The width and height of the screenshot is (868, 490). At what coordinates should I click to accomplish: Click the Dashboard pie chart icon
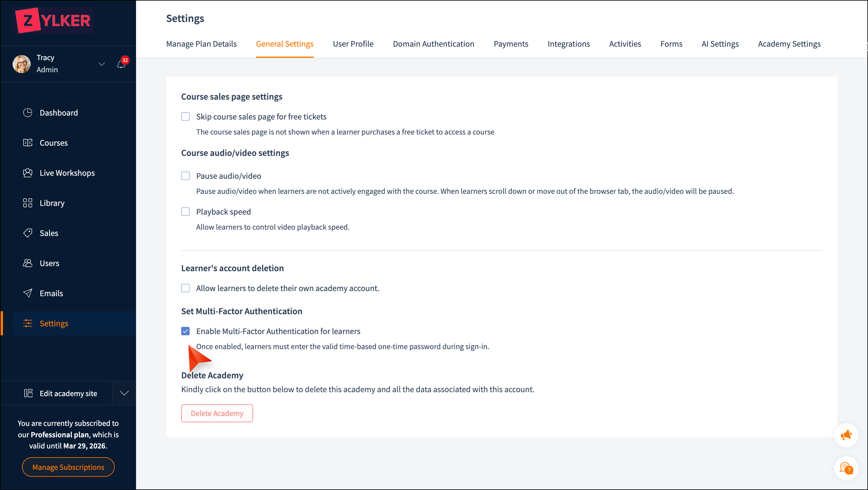click(x=28, y=113)
